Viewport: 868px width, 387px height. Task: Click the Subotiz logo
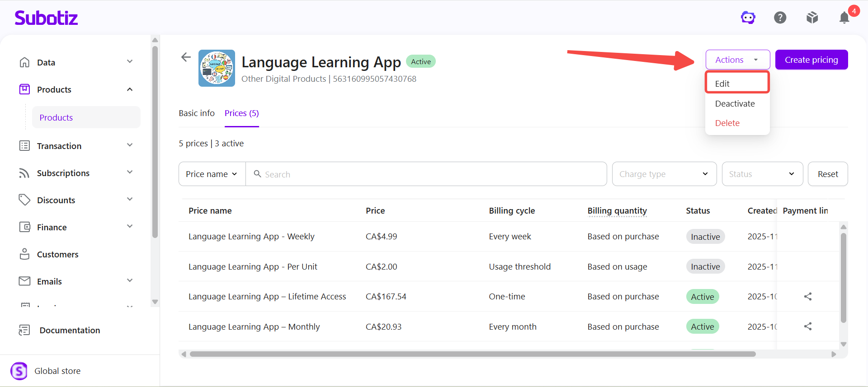pos(46,18)
